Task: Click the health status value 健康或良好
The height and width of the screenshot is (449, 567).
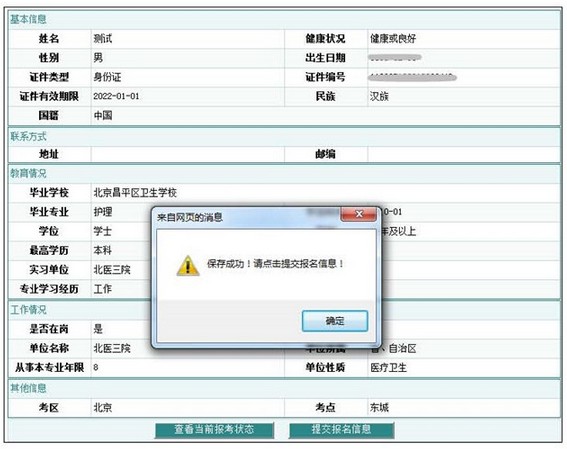Action: tap(393, 38)
